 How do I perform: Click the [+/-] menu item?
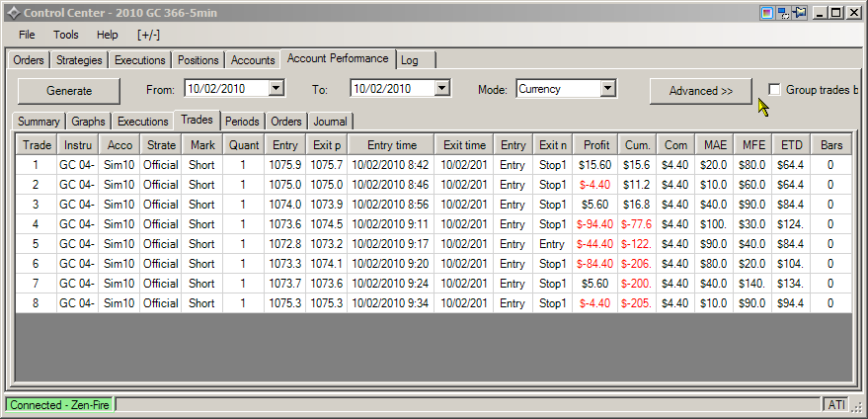(x=148, y=35)
